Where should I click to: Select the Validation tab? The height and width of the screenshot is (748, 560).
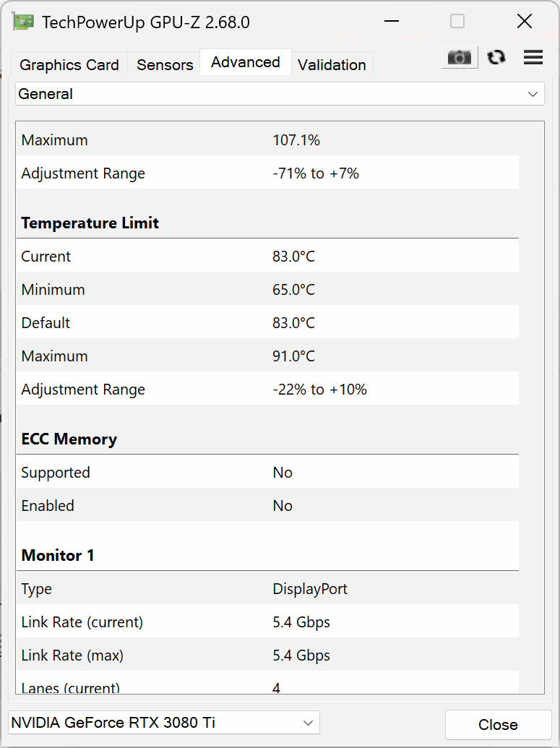click(332, 65)
